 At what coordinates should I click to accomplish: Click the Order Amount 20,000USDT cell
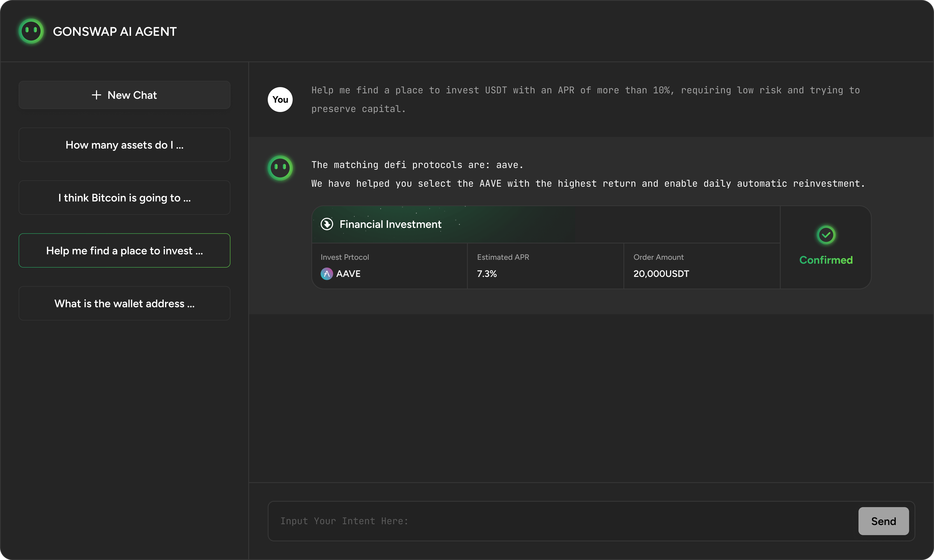pos(702,266)
